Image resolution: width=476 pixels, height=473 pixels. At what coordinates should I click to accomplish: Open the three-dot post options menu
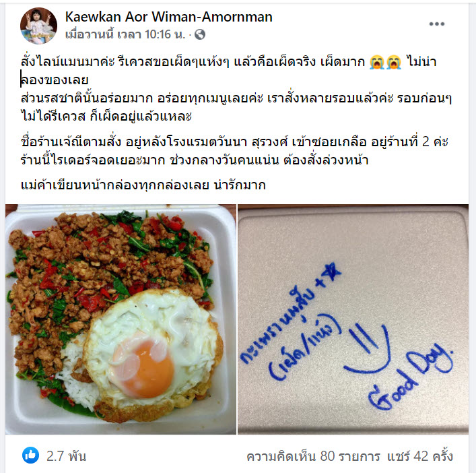click(x=436, y=24)
